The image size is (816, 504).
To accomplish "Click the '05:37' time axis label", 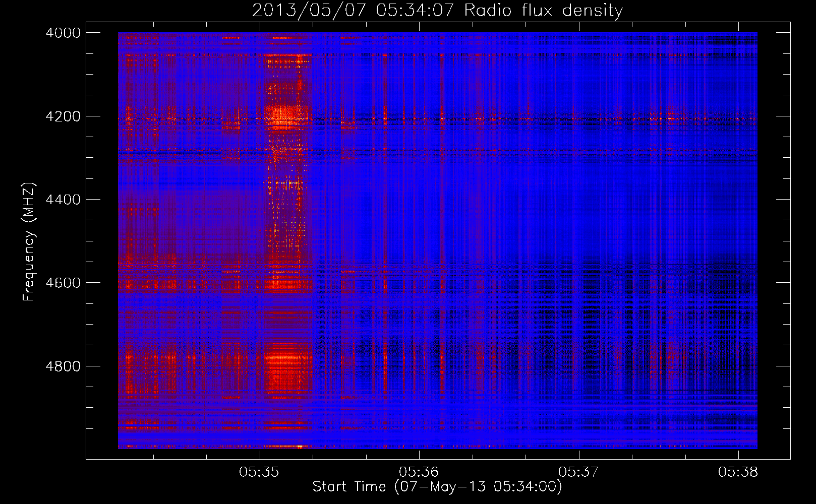I will tap(578, 472).
